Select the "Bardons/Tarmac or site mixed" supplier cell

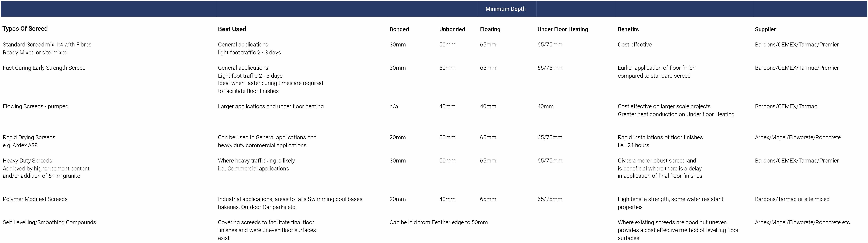pos(792,199)
